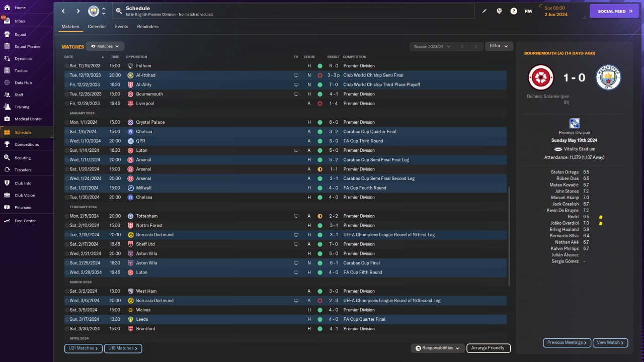Screen dimensions: 644x362
Task: Expand U21 Matches
Action: 84,348
